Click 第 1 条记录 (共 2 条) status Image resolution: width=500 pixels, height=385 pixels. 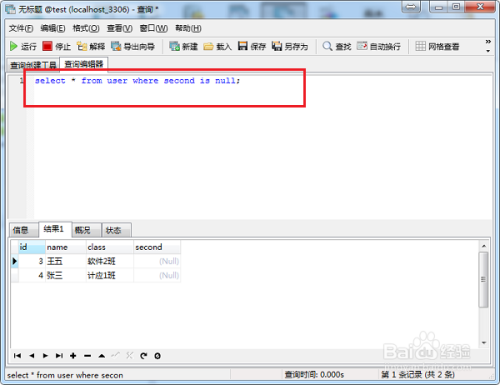418,375
